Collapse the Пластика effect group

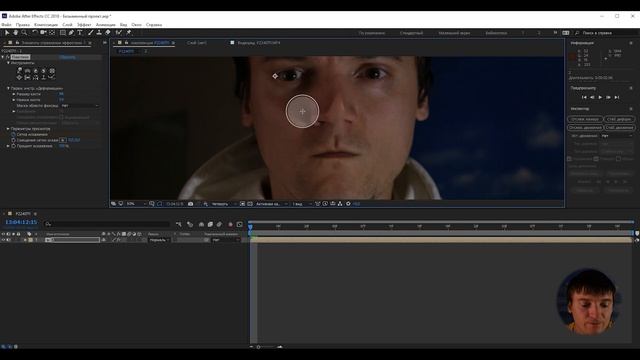point(3,57)
